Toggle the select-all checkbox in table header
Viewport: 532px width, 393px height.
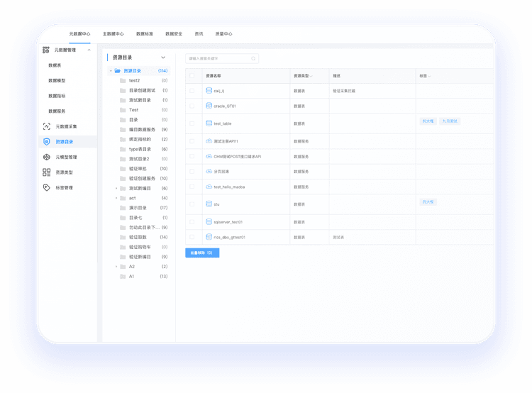point(192,75)
